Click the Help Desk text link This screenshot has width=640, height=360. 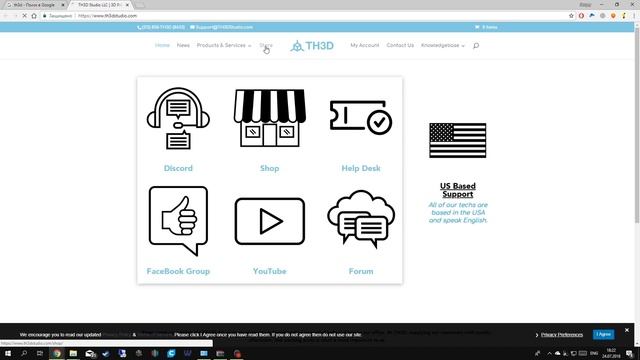click(361, 168)
